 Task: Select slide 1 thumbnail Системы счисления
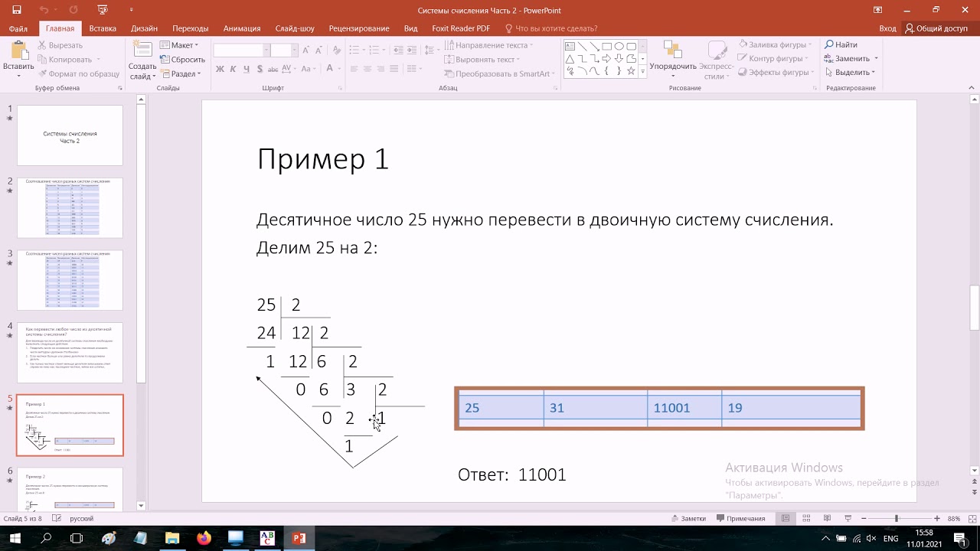click(x=70, y=135)
